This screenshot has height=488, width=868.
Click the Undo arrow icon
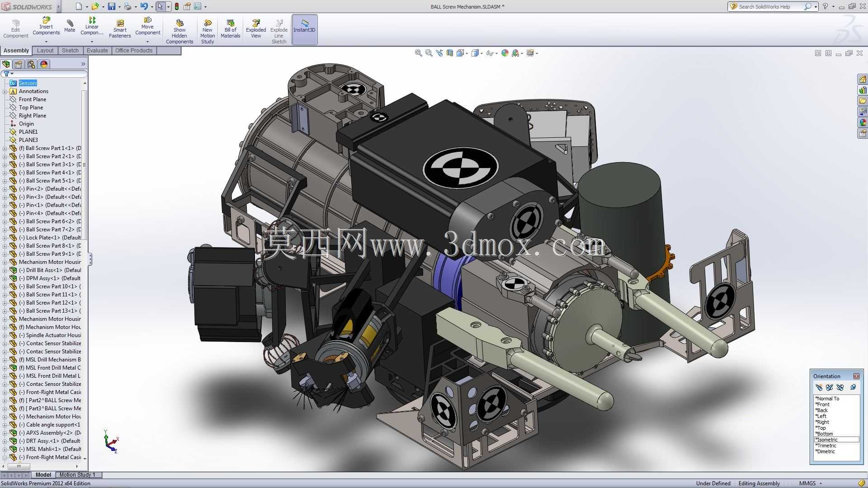point(144,6)
